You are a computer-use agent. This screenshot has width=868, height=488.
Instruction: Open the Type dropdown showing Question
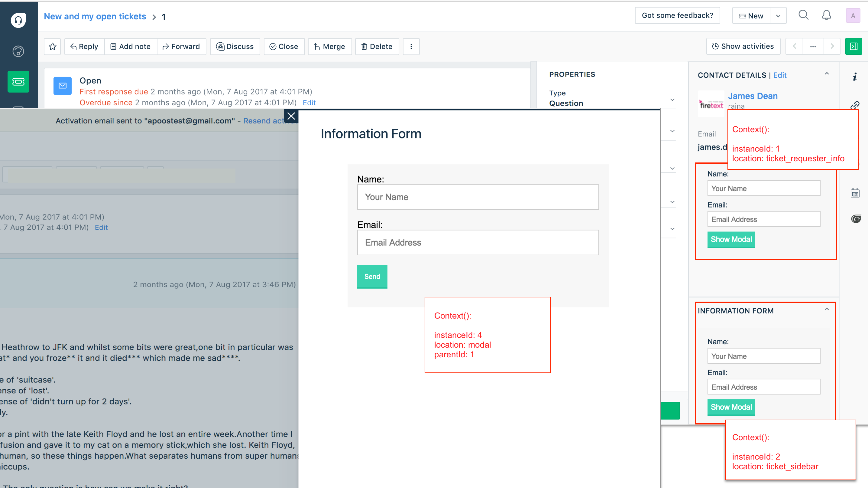click(x=672, y=100)
